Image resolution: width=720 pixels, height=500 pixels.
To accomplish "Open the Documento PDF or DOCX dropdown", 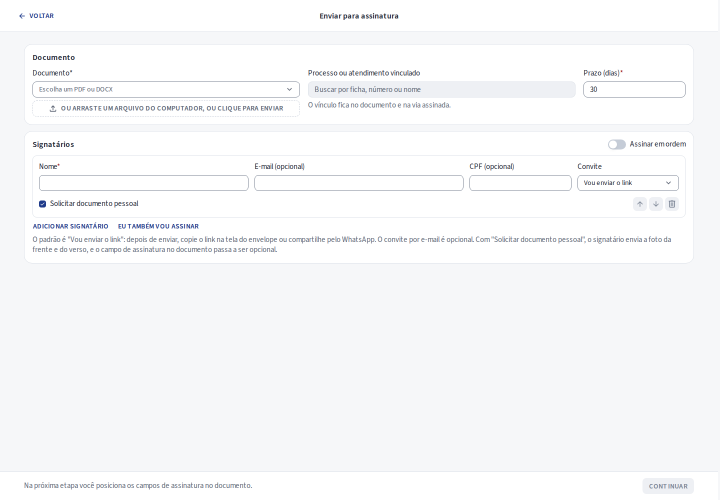I will pos(166,90).
